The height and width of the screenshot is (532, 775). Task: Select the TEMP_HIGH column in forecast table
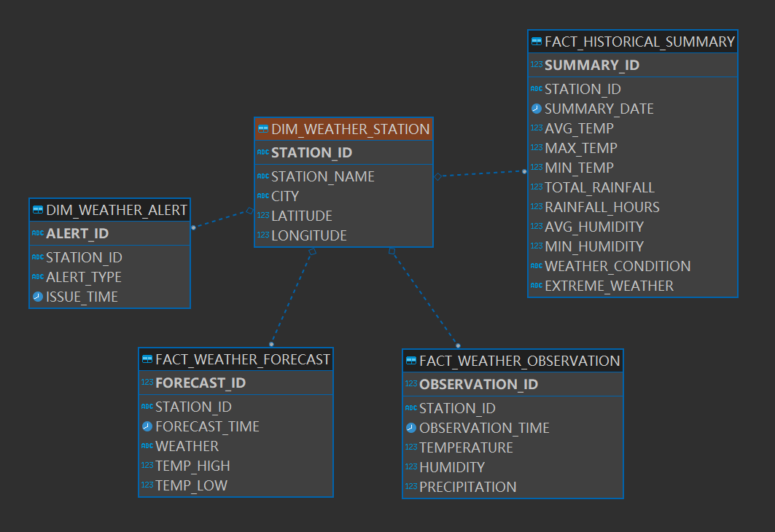pyautogui.click(x=235, y=466)
